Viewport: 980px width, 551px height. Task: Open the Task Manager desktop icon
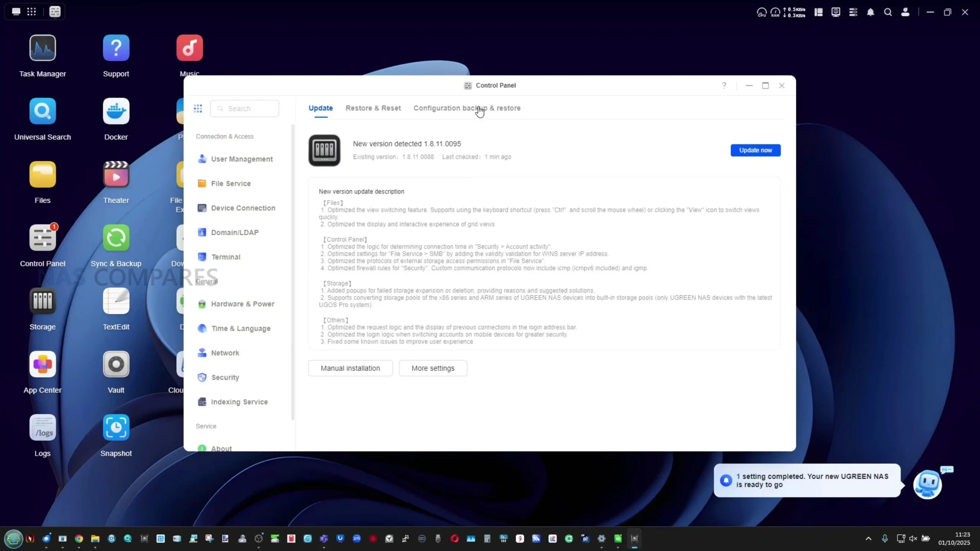click(x=42, y=48)
